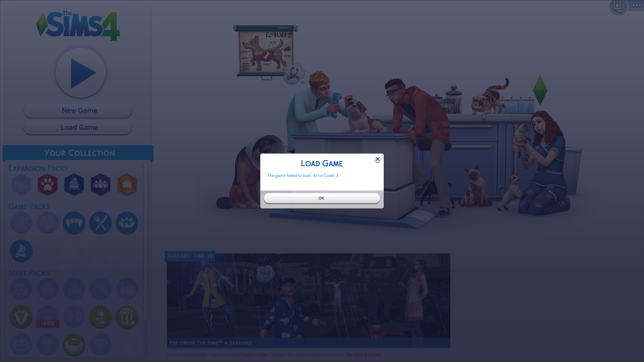The height and width of the screenshot is (362, 644).
Task: Select the Vampires game pack icon
Action: [74, 222]
